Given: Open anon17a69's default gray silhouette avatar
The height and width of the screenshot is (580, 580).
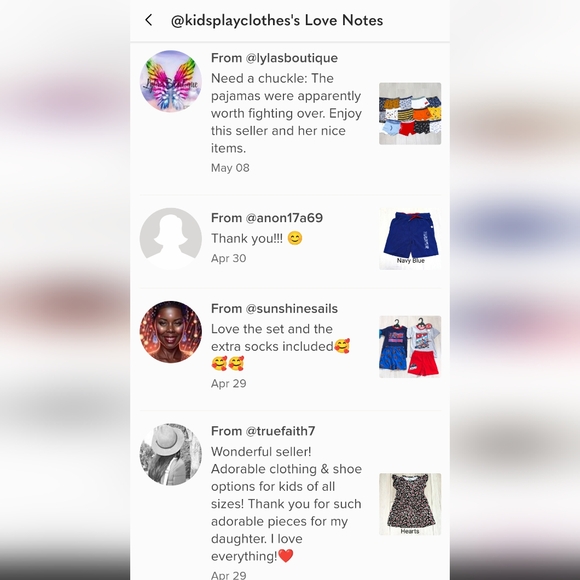Looking at the screenshot, I should pos(171,239).
